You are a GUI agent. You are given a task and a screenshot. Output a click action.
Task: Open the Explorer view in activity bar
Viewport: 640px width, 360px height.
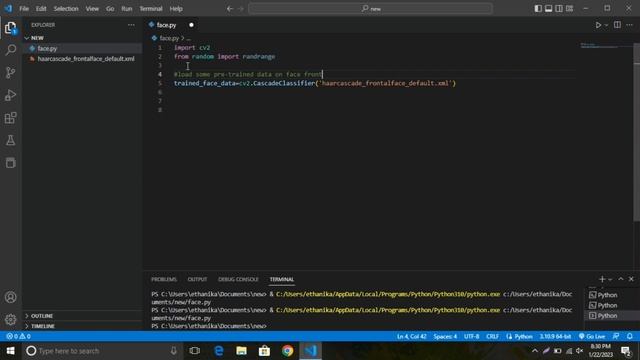pyautogui.click(x=11, y=28)
